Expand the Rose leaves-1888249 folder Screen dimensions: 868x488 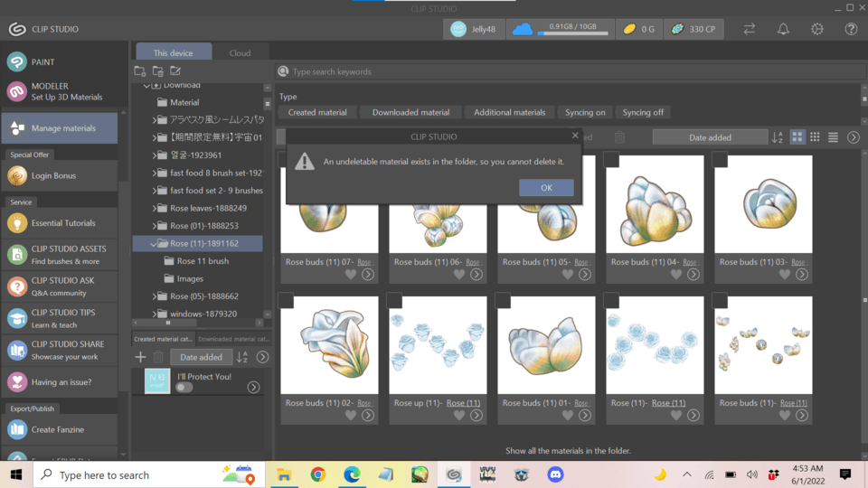pos(155,208)
